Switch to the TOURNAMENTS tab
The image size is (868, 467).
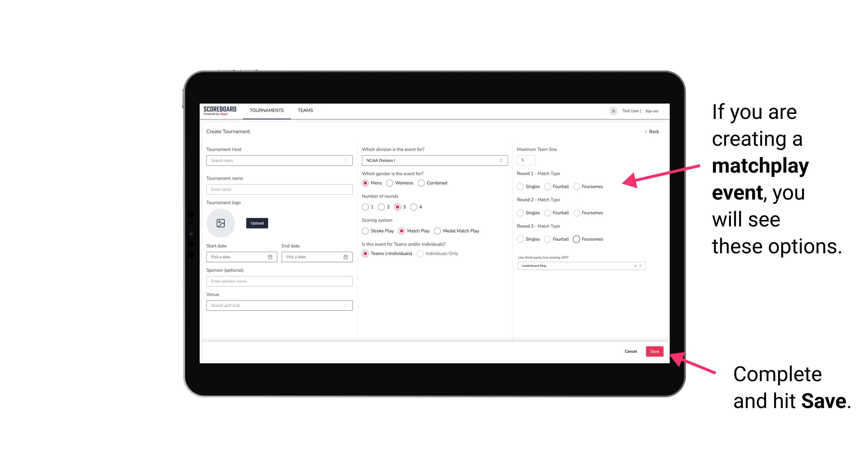click(x=266, y=110)
